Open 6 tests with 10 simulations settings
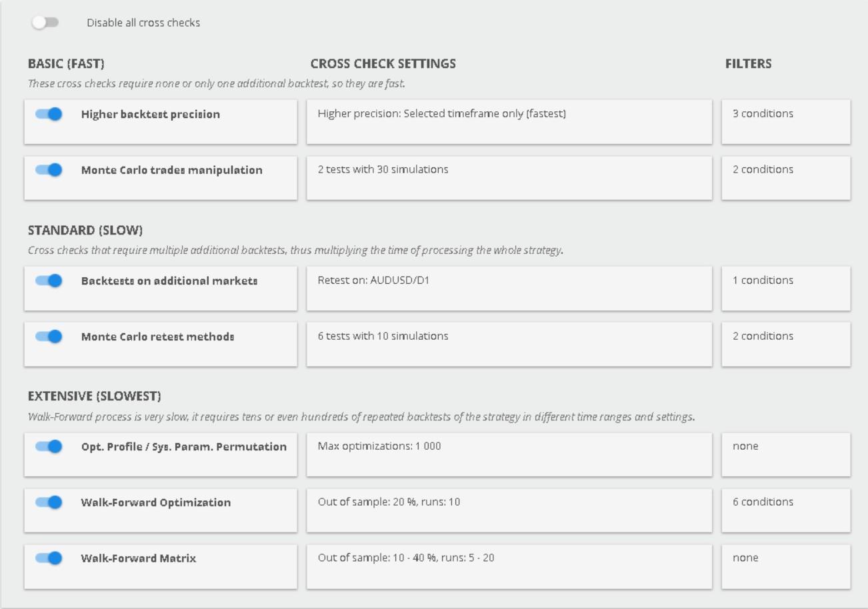 point(509,344)
